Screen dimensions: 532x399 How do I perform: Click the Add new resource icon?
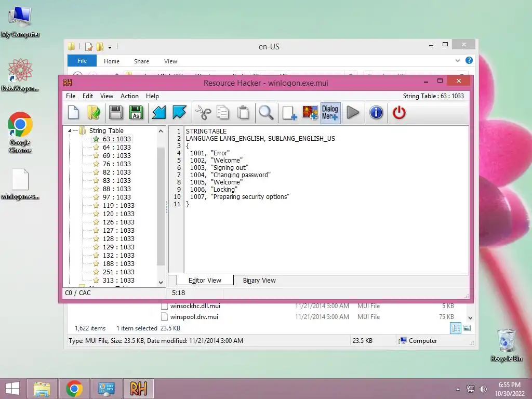pos(289,113)
